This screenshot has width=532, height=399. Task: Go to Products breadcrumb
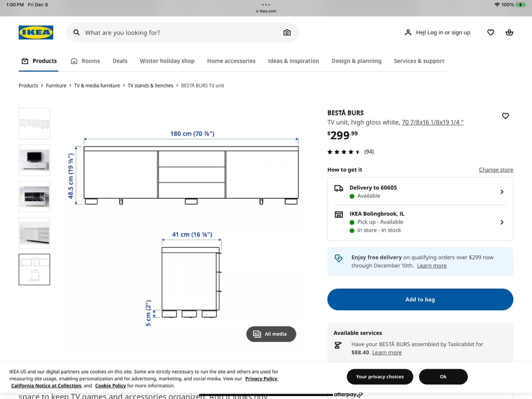(x=28, y=85)
